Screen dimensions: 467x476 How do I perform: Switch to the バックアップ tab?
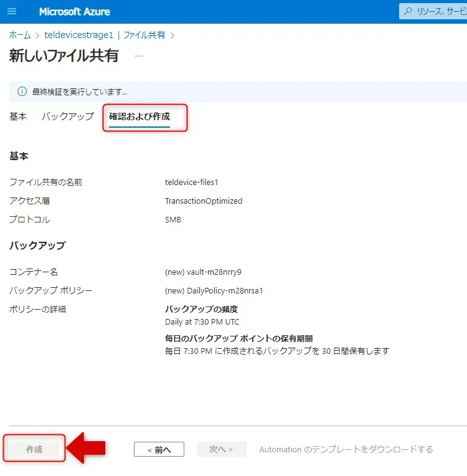67,117
